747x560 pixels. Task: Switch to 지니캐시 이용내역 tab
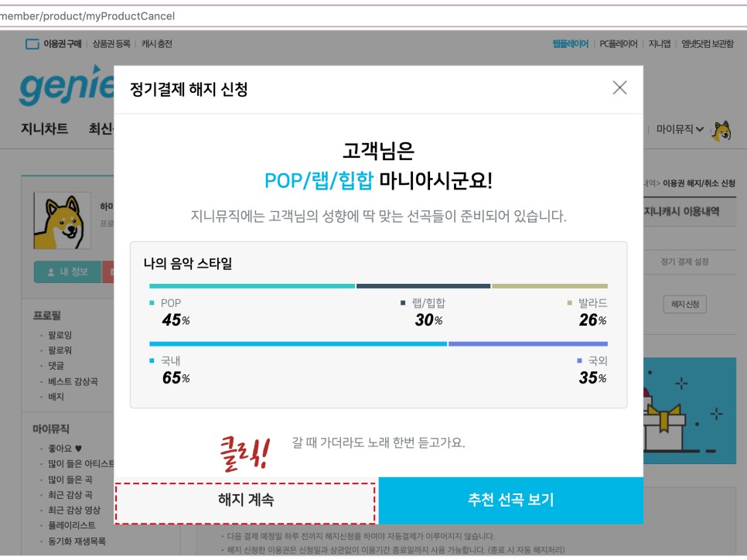682,212
